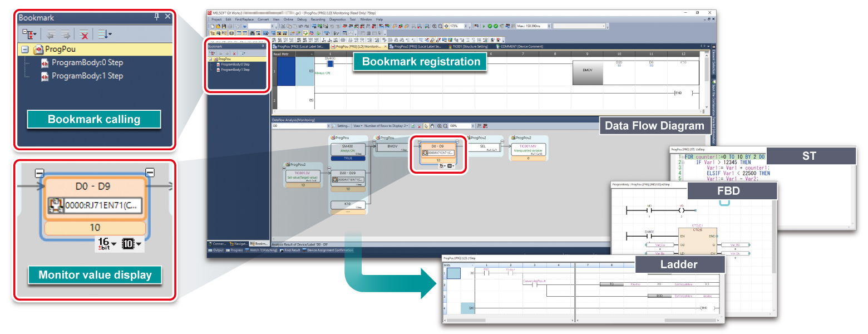Collapse left minus box on enlarged D0 - D9 block
Viewport: 868px width, 334px height.
(x=39, y=173)
